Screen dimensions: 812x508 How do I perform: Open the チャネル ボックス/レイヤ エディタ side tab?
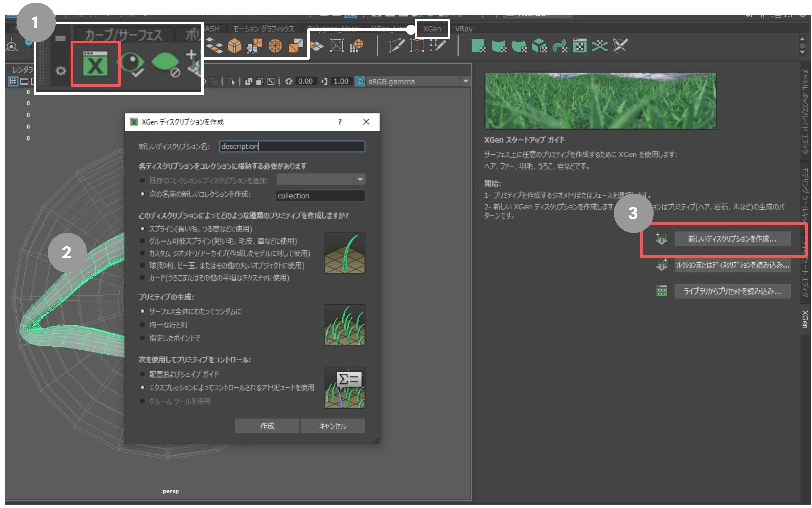pos(805,111)
